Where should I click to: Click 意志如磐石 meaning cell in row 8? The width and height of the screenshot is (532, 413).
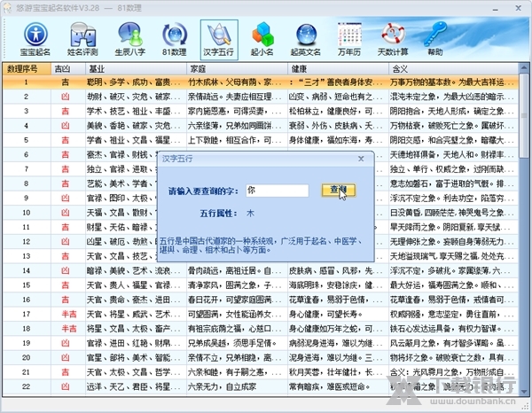pos(452,183)
